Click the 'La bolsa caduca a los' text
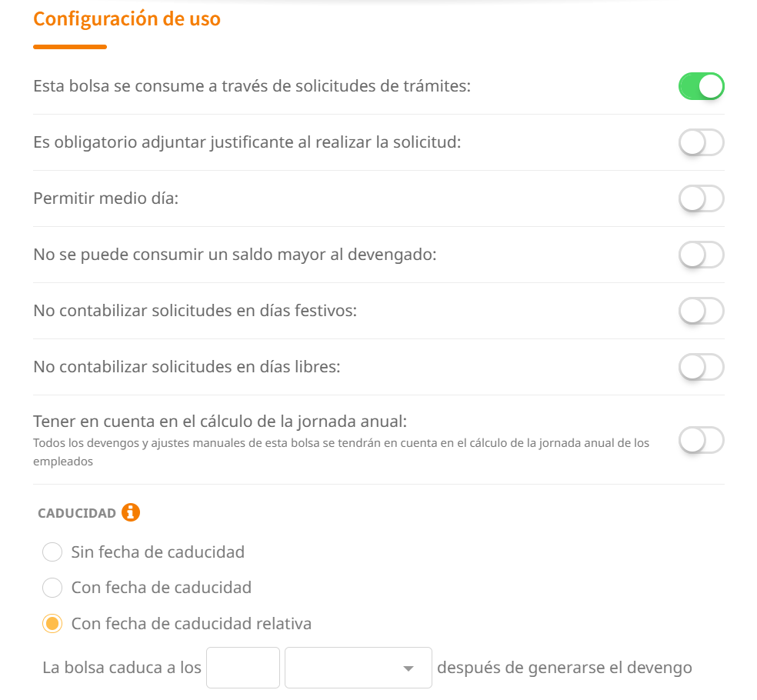 [122, 668]
